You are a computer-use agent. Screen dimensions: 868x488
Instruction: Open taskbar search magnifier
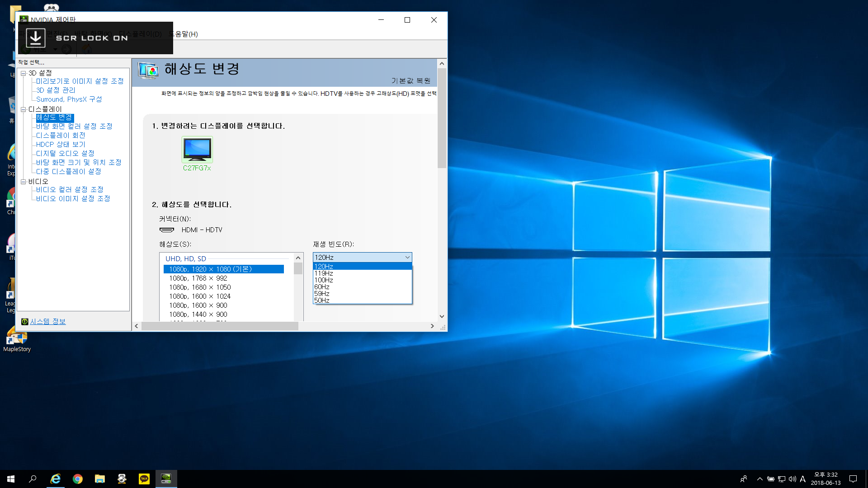coord(33,479)
